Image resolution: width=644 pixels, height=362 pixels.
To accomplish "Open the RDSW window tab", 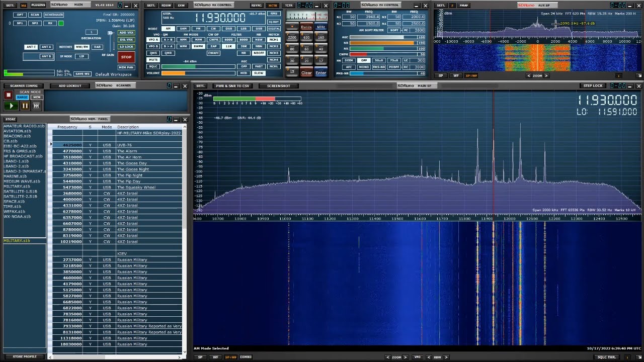I will click(x=166, y=5).
